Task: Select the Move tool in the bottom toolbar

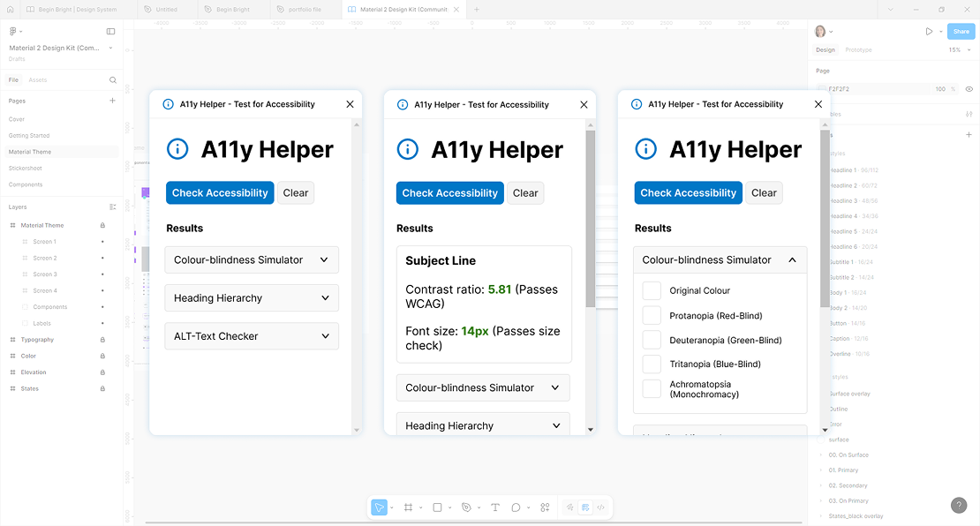Action: tap(379, 507)
